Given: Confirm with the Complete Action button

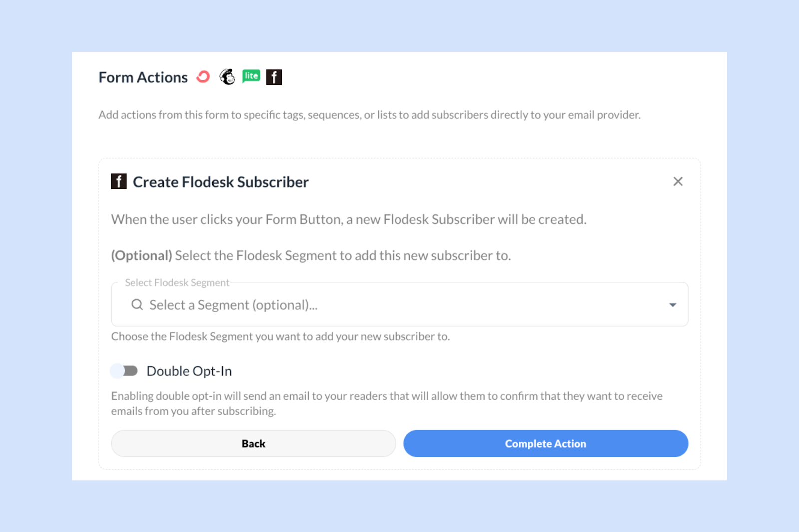Looking at the screenshot, I should coord(546,443).
